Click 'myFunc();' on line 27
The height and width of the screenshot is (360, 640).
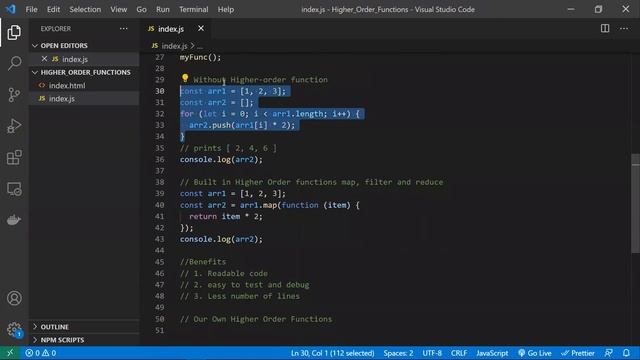click(200, 58)
